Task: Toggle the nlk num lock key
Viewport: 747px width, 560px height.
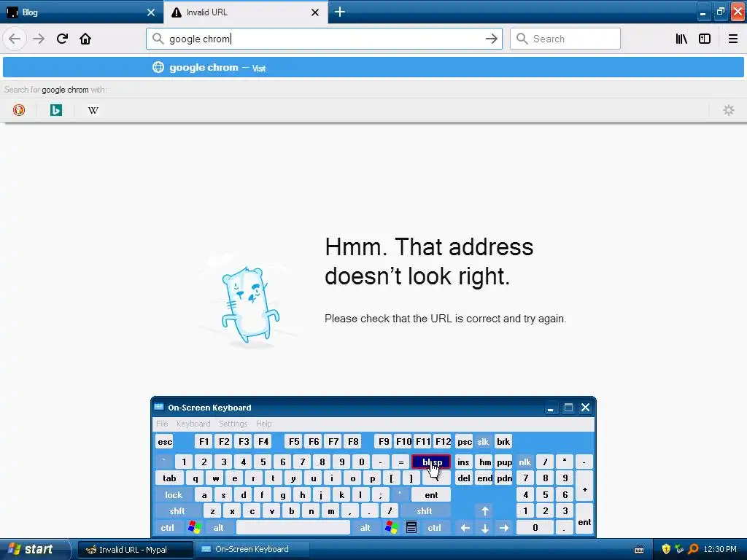Action: click(525, 462)
